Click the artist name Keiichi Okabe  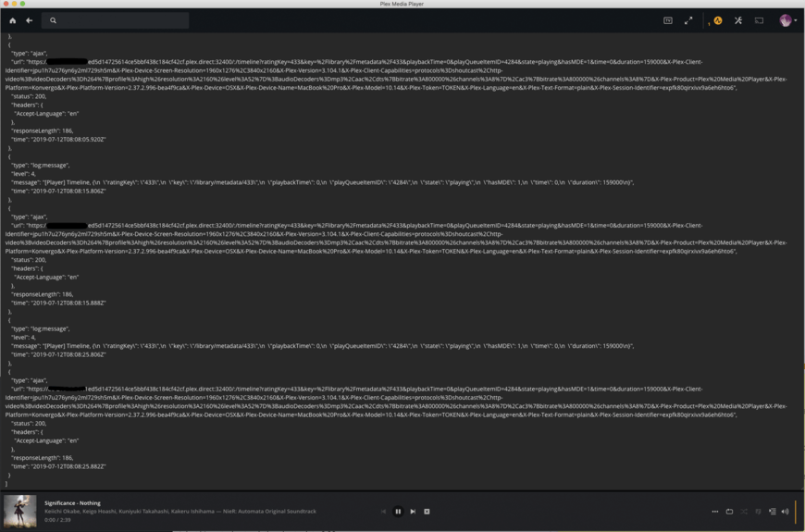click(x=61, y=512)
